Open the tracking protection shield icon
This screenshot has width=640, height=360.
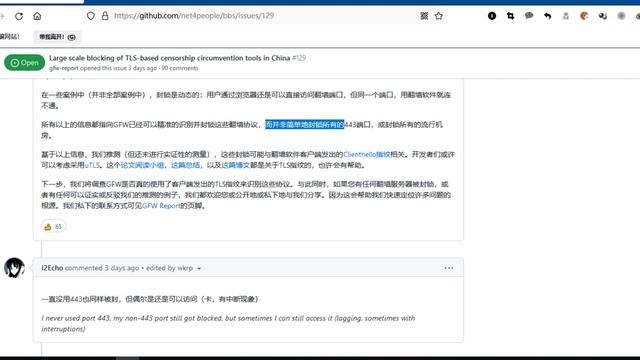pyautogui.click(x=91, y=16)
